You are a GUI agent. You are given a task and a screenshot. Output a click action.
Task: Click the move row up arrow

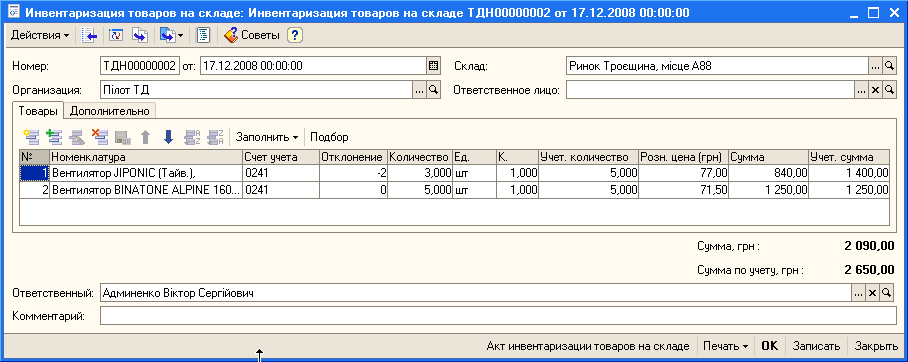146,137
